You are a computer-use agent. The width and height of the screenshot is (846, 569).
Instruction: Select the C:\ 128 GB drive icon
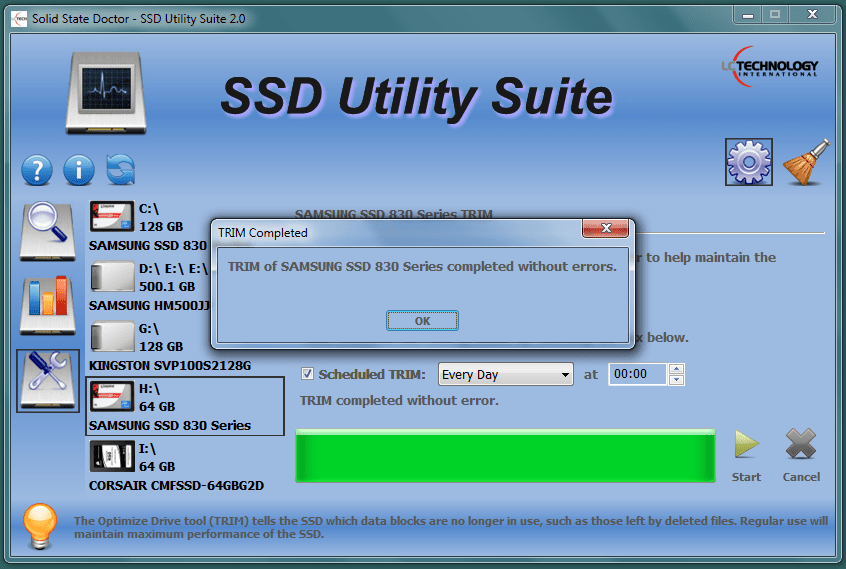point(112,216)
